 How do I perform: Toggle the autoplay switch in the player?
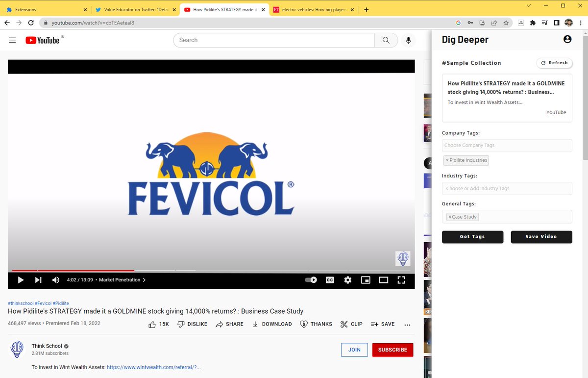coord(310,279)
